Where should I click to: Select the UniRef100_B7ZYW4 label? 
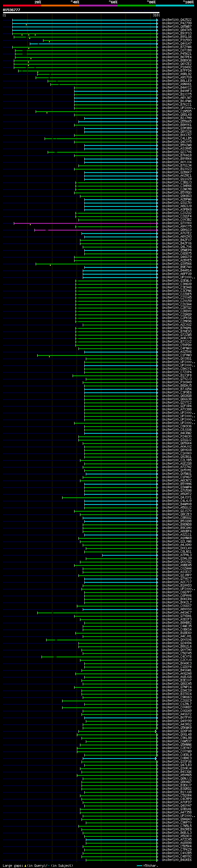point(176,47)
